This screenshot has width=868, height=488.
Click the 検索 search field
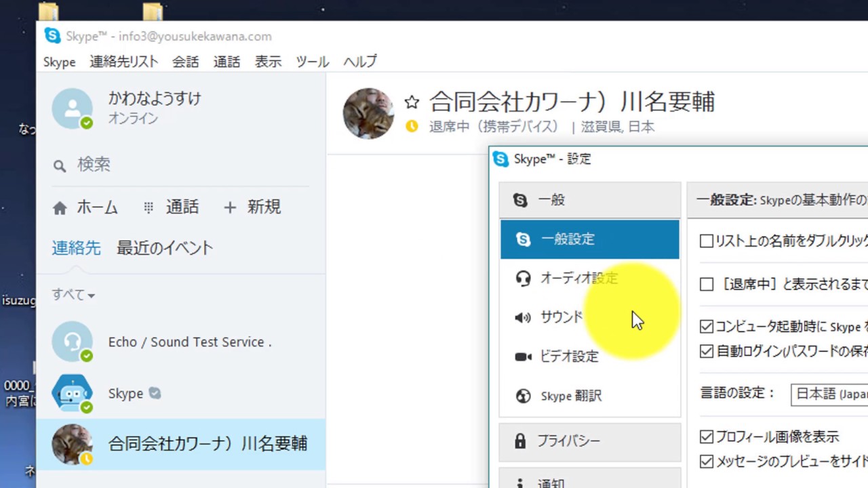click(180, 165)
